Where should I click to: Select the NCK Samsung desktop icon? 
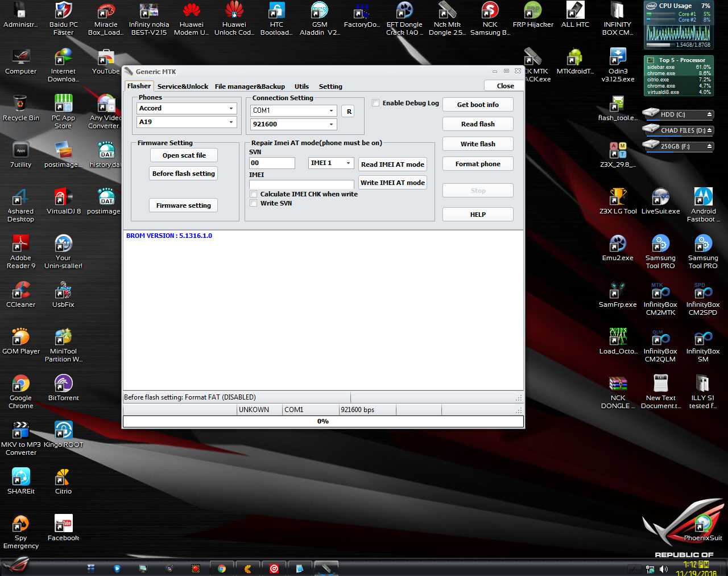[x=490, y=19]
